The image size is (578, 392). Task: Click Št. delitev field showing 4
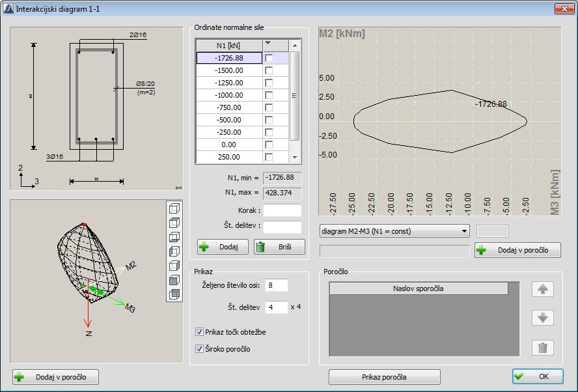click(277, 307)
